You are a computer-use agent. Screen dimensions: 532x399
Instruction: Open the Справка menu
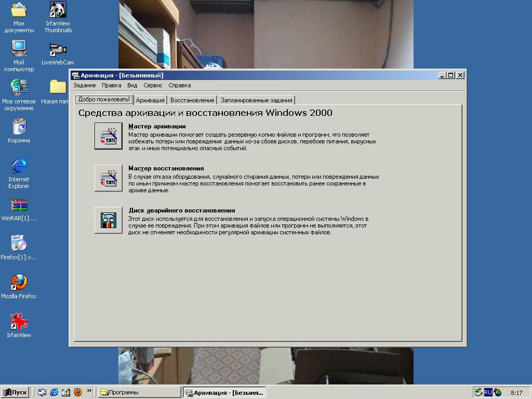[179, 86]
